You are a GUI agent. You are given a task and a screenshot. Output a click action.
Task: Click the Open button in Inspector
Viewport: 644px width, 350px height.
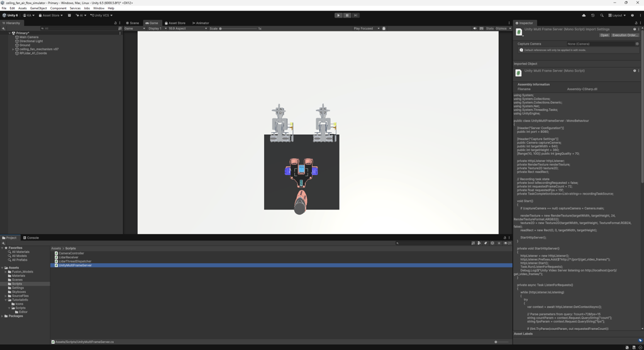coord(604,35)
